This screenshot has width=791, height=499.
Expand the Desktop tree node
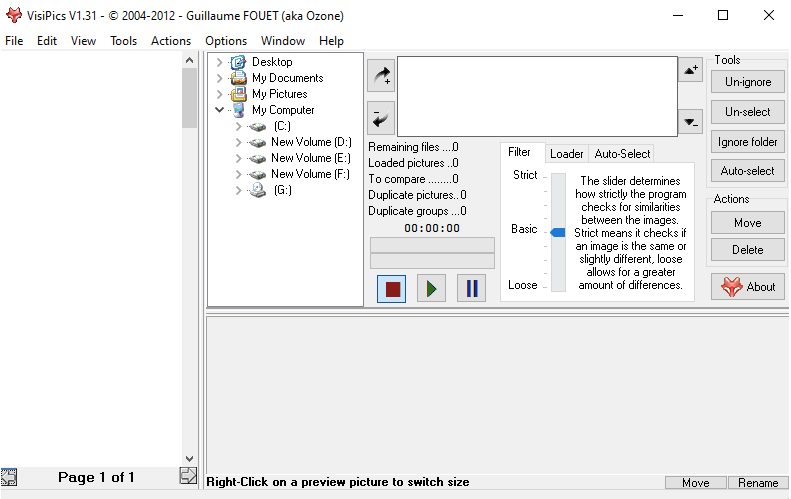click(x=219, y=62)
